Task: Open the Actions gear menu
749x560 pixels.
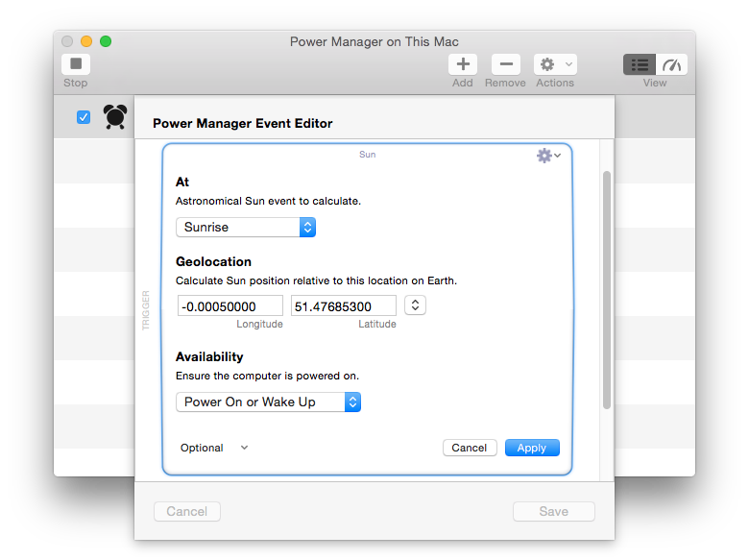Action: point(555,64)
